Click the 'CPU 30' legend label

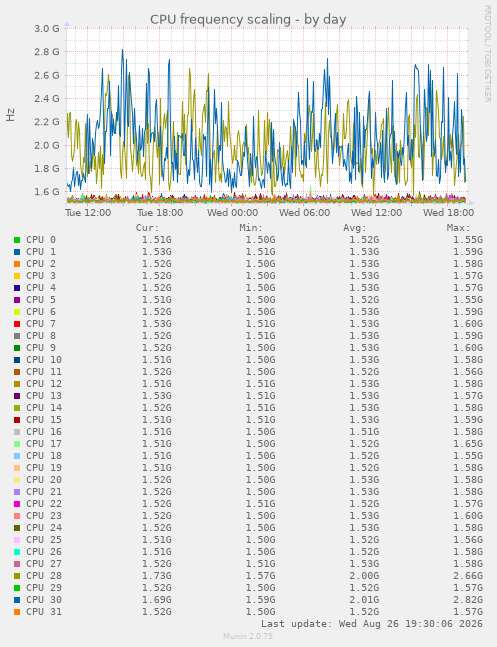(44, 600)
